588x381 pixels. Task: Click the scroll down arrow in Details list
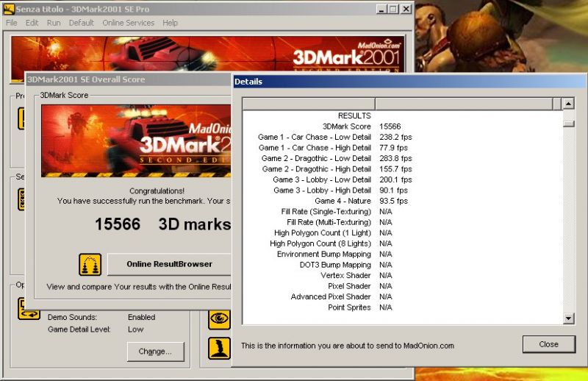tap(568, 318)
